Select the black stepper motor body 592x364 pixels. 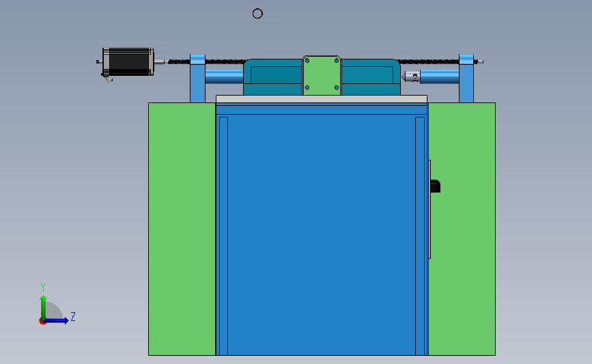128,61
